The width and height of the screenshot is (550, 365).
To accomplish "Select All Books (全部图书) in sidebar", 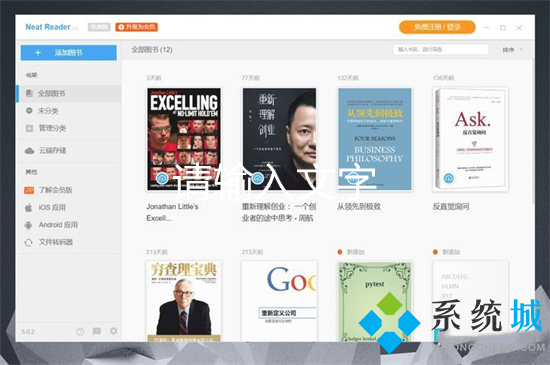I will tap(69, 94).
